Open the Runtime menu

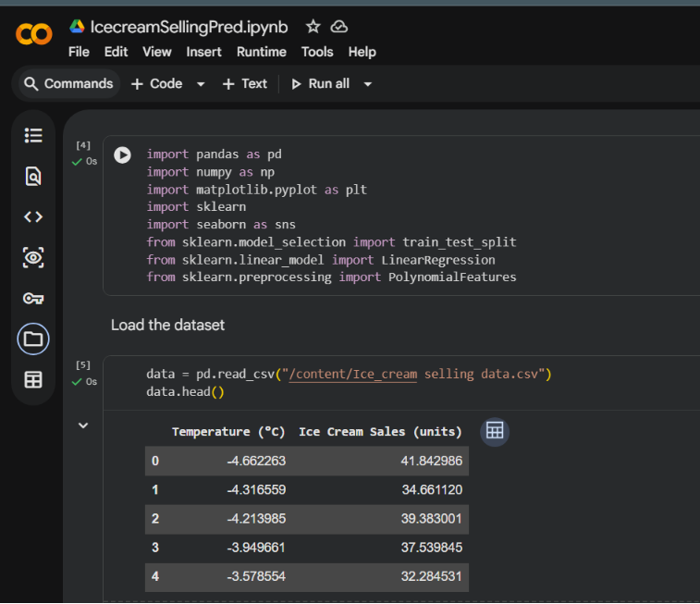[x=261, y=52]
